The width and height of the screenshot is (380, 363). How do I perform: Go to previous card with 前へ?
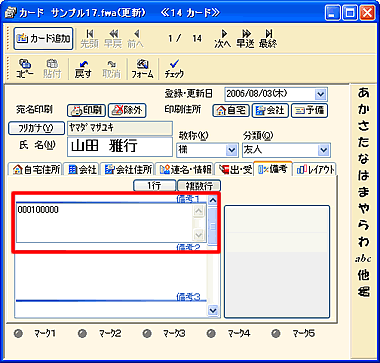click(x=135, y=39)
